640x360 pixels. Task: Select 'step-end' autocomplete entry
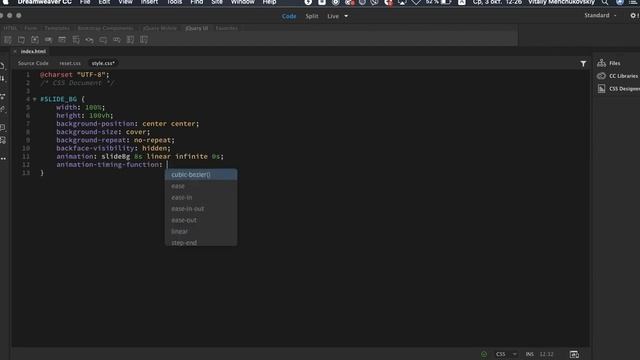[201, 242]
